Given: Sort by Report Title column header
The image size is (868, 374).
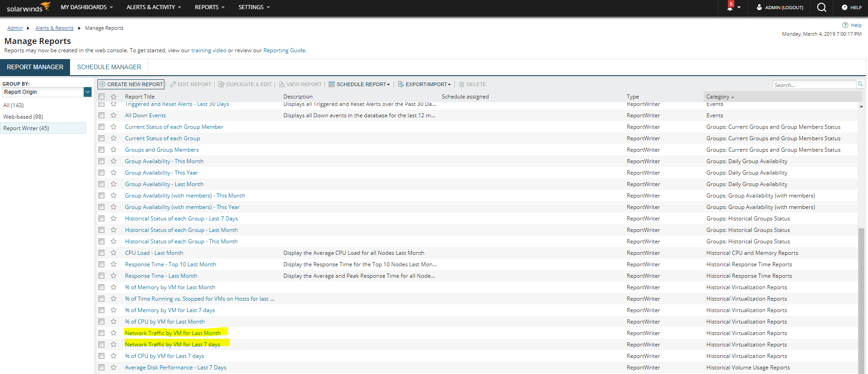Looking at the screenshot, I should pos(140,97).
